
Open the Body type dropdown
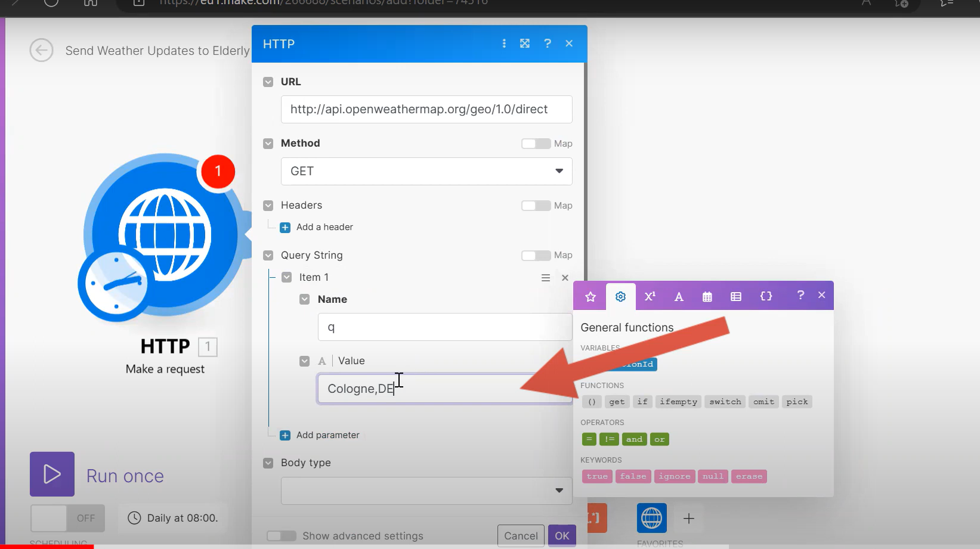coord(426,491)
